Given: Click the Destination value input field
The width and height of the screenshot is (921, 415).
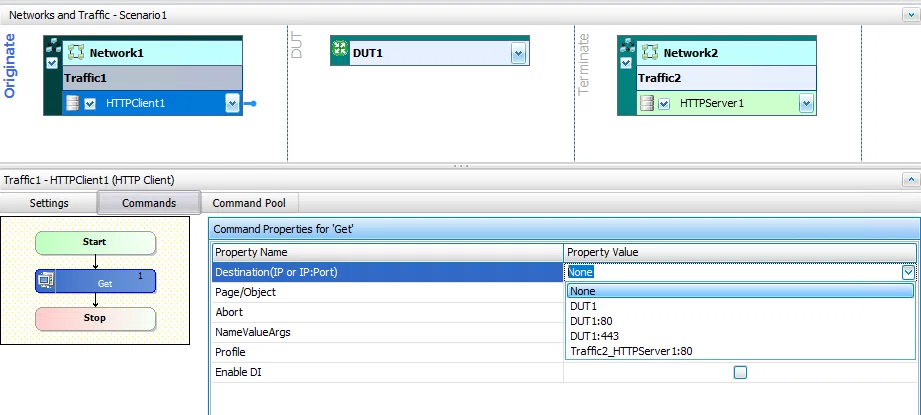Looking at the screenshot, I should (734, 272).
